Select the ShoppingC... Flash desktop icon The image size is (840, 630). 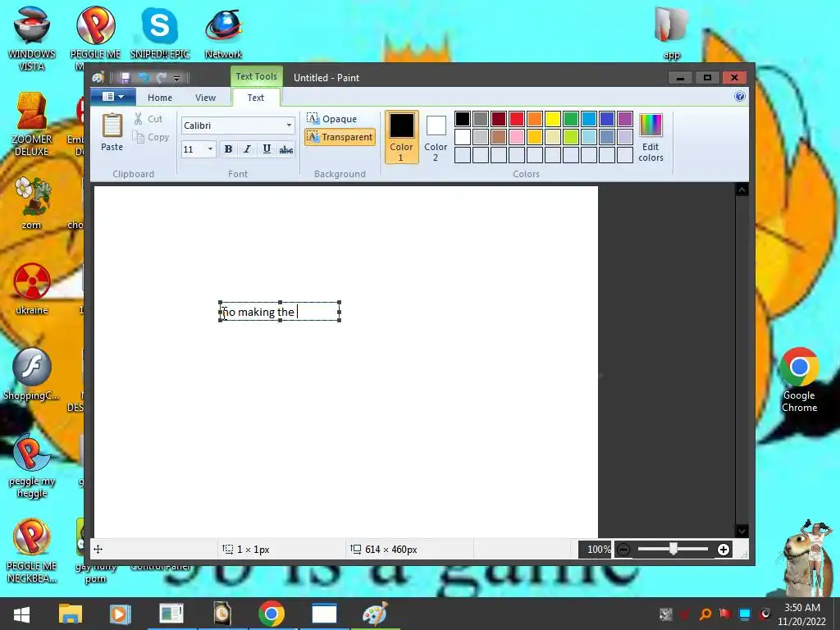click(32, 374)
